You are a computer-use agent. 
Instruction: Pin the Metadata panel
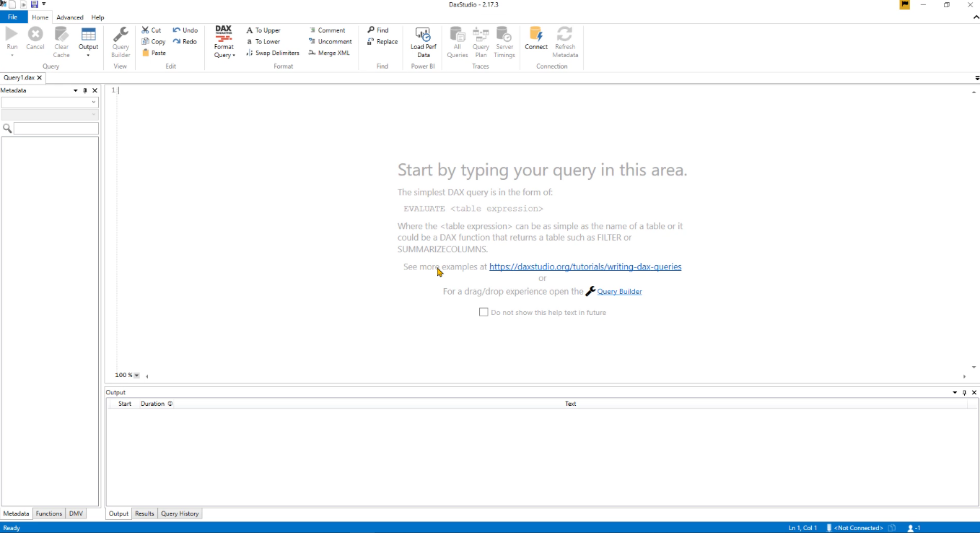85,91
